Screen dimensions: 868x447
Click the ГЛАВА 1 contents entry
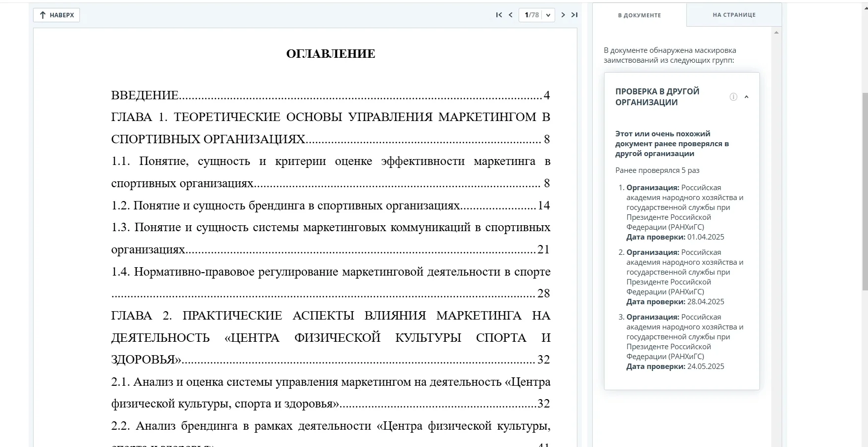click(331, 128)
